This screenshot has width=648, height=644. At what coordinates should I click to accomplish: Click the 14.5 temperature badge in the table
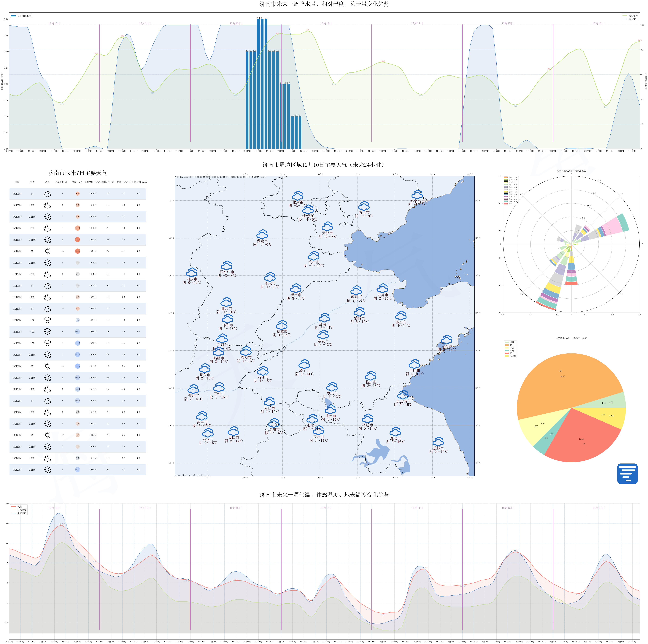click(77, 251)
